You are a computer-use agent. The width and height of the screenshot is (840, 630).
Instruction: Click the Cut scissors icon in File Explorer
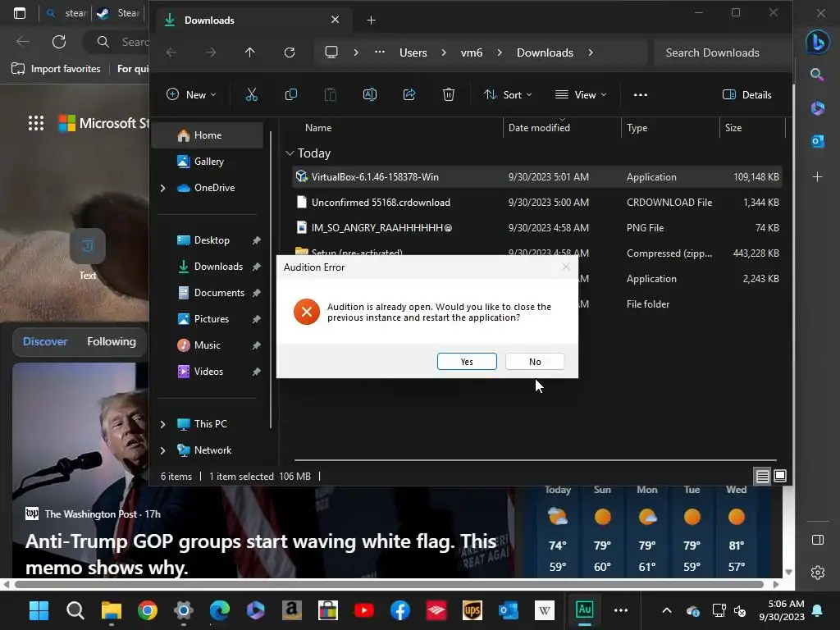pos(251,95)
